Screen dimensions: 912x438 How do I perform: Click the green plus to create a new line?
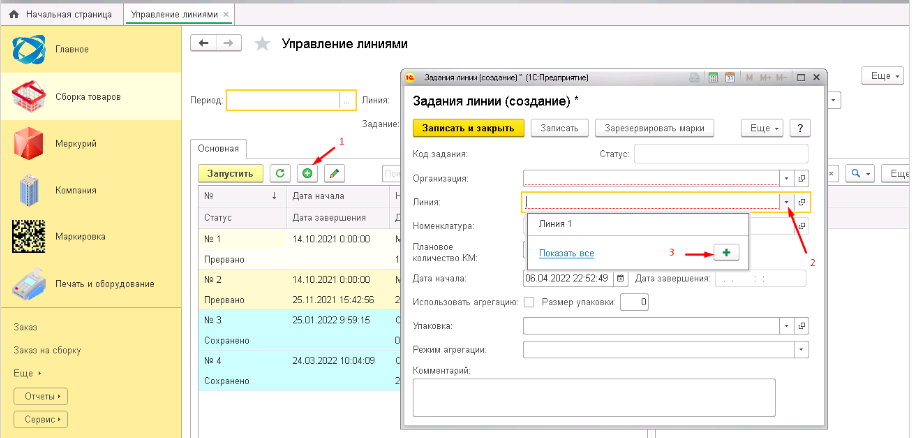coord(726,253)
